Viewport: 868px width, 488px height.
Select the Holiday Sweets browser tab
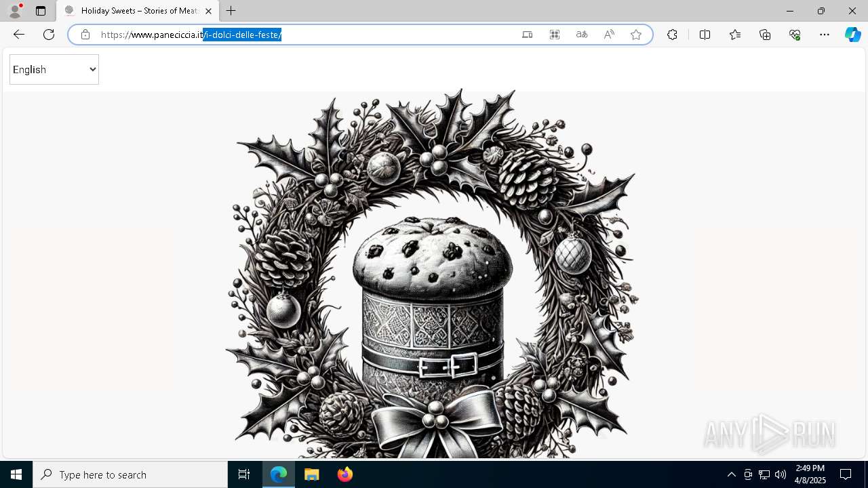tap(138, 11)
